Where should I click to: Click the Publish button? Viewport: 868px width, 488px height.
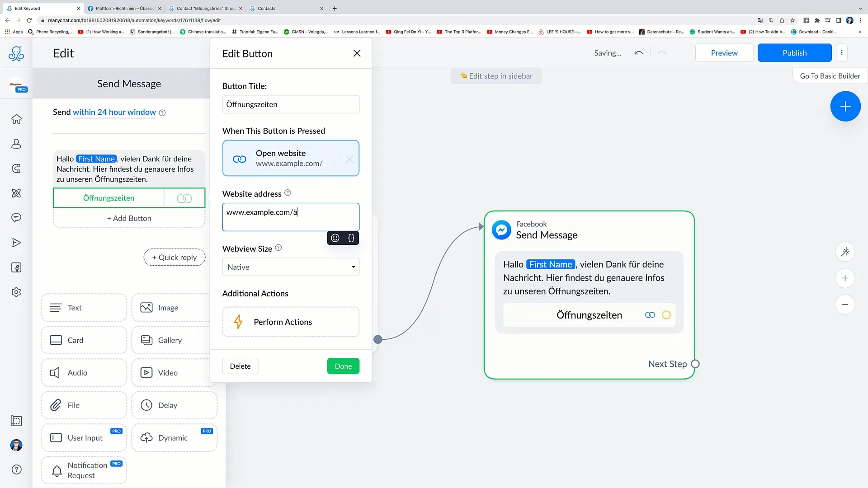pos(794,53)
